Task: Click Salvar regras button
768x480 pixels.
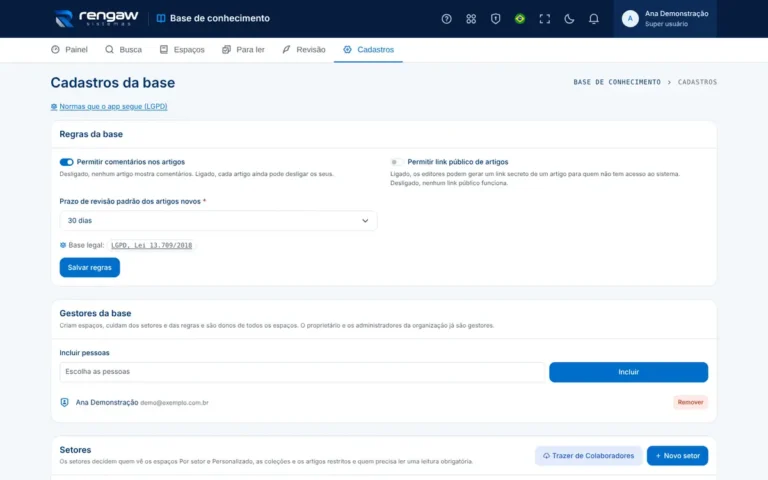Action: tap(90, 267)
